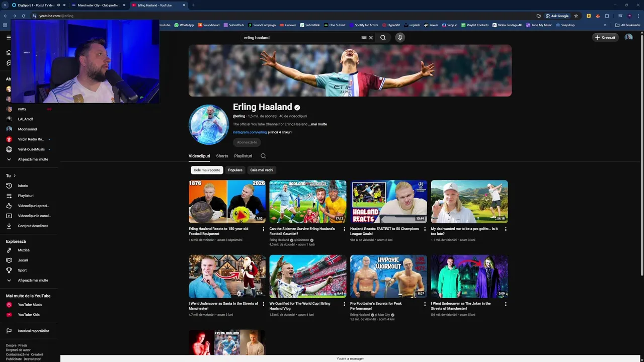Open the golf video thumbnail
This screenshot has height=362, width=644.
coord(469,202)
